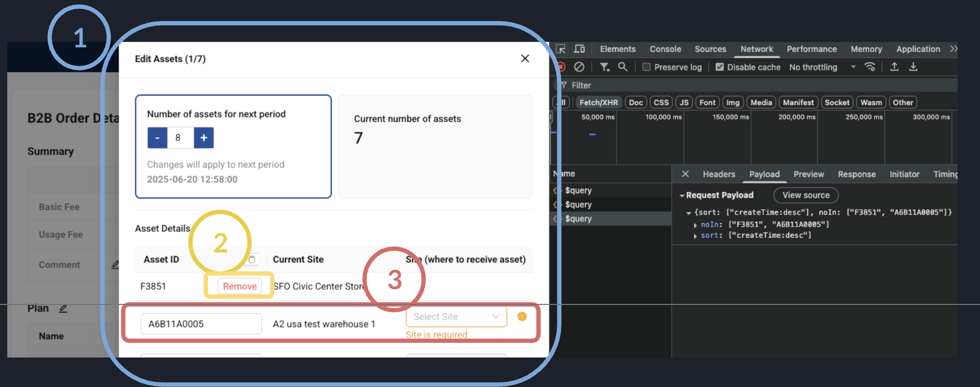The width and height of the screenshot is (980, 387).
Task: Toggle the Media filter chip
Action: point(761,103)
